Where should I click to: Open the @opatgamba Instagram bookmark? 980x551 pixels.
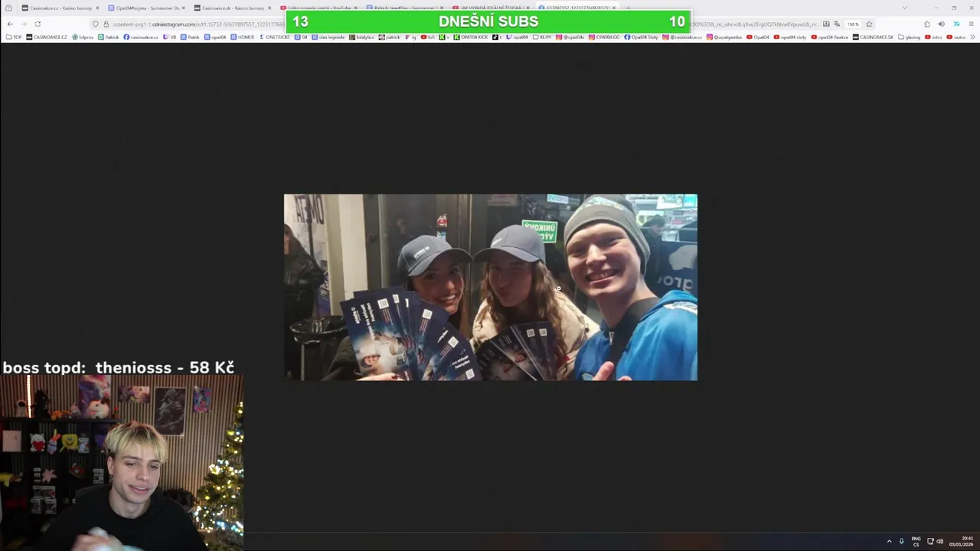pos(724,37)
